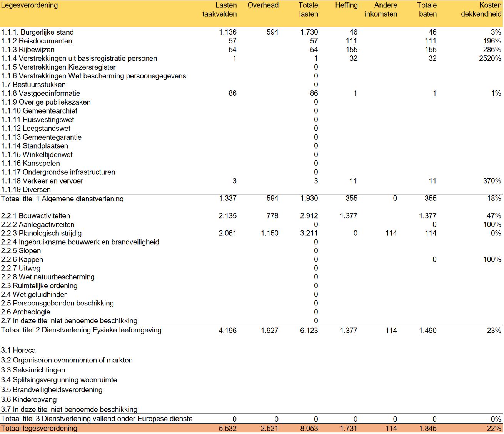Image resolution: width=504 pixels, height=434 pixels.
Task: Click the 'Overhead' column header
Action: (x=263, y=5)
